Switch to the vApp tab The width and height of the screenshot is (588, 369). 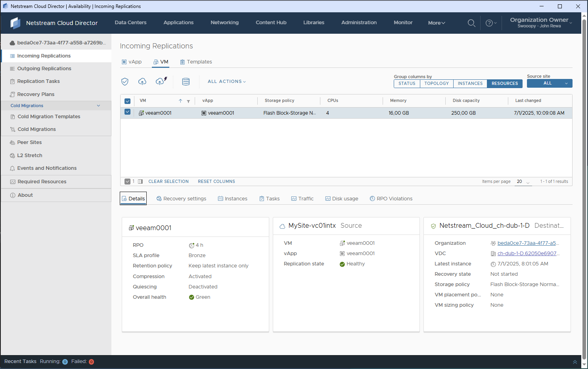pyautogui.click(x=132, y=62)
